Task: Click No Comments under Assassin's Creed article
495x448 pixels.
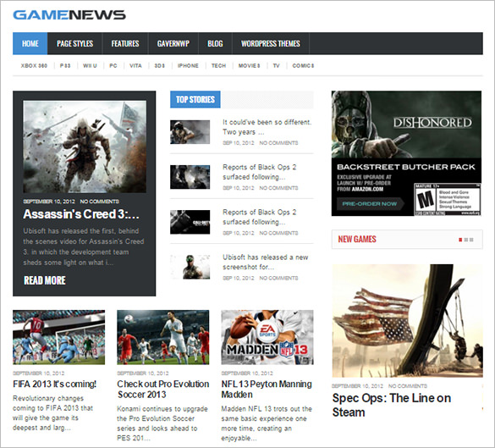Action: [100, 202]
